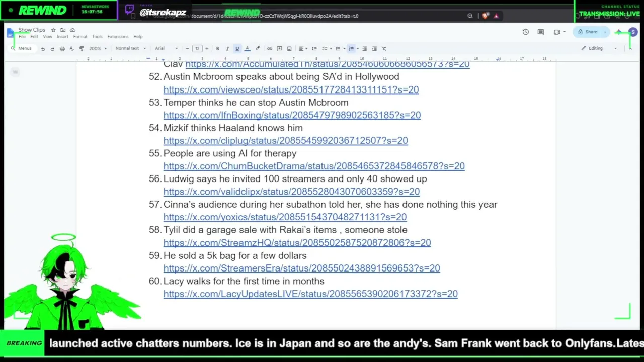
Task: Open the zoom level 200% dropdown
Action: [98, 49]
